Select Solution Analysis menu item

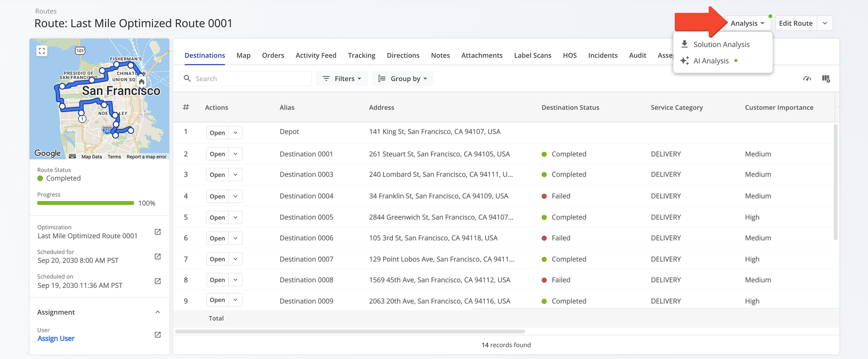[x=723, y=45]
